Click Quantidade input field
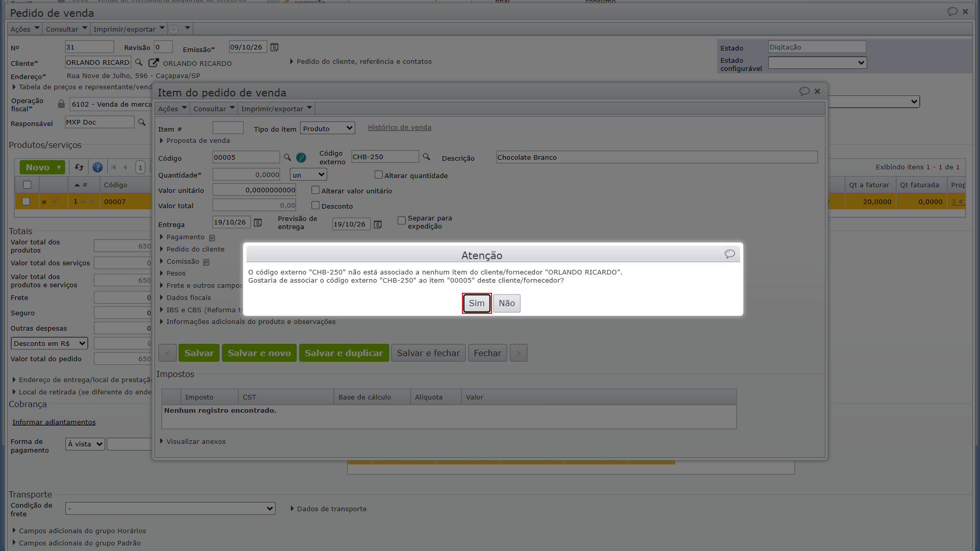This screenshot has height=551, width=980. pos(247,175)
